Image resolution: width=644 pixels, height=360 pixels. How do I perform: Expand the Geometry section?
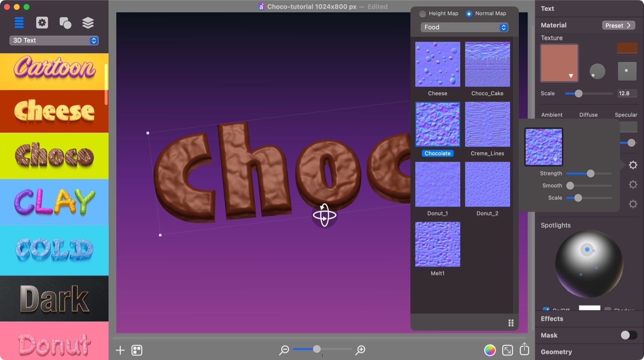556,352
